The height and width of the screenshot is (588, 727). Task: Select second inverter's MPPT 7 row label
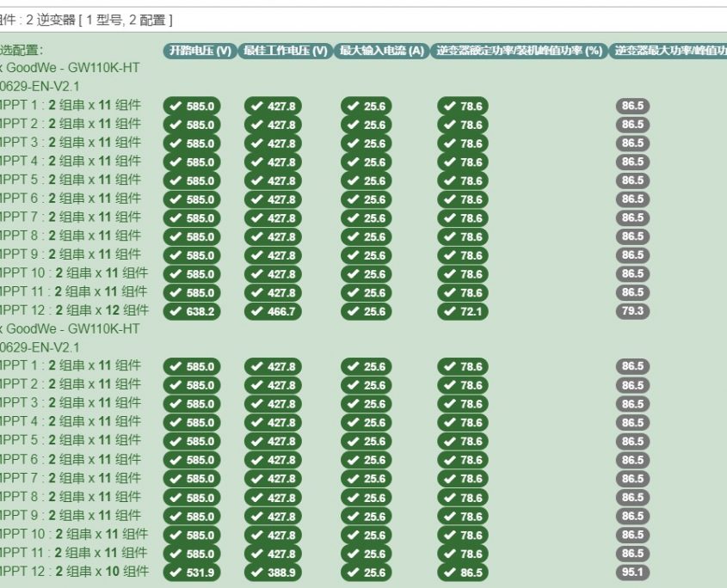pos(71,478)
